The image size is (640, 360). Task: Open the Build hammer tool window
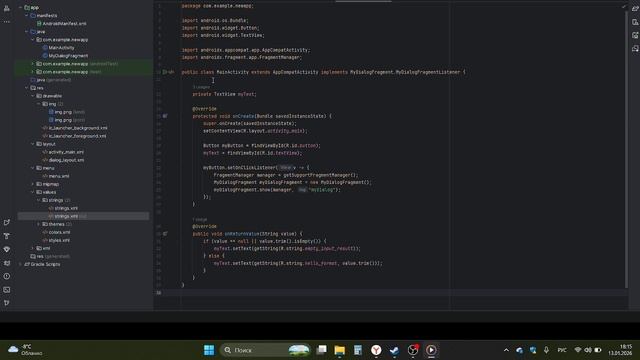click(7, 236)
